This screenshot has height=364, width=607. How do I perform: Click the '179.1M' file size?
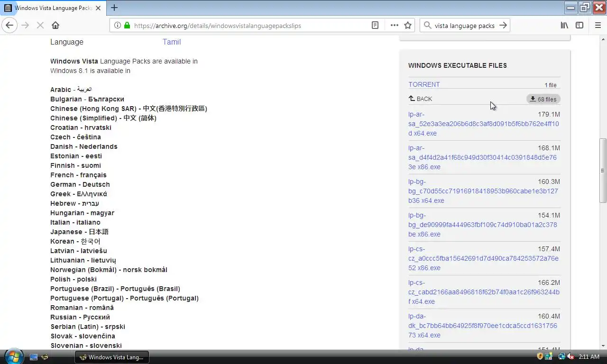(549, 114)
